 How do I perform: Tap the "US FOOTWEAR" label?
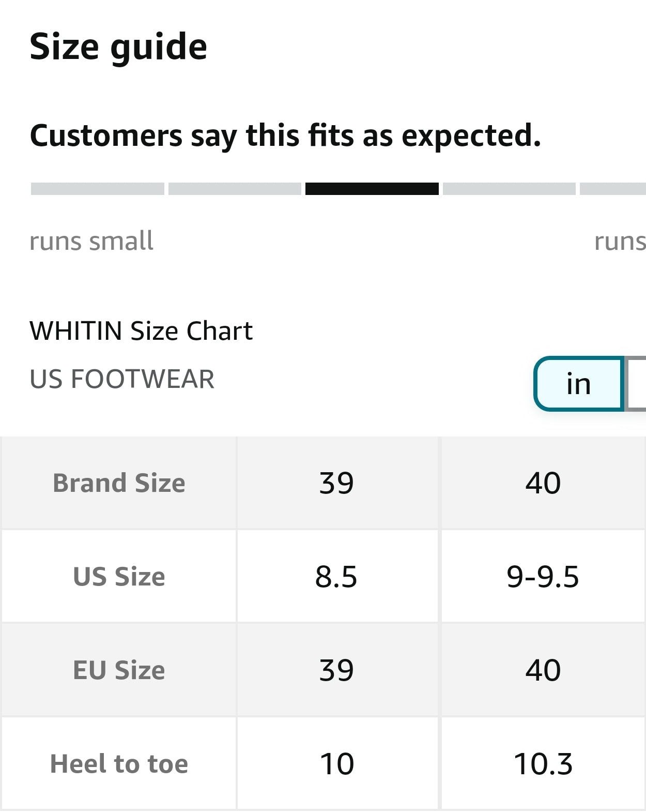[x=122, y=379]
